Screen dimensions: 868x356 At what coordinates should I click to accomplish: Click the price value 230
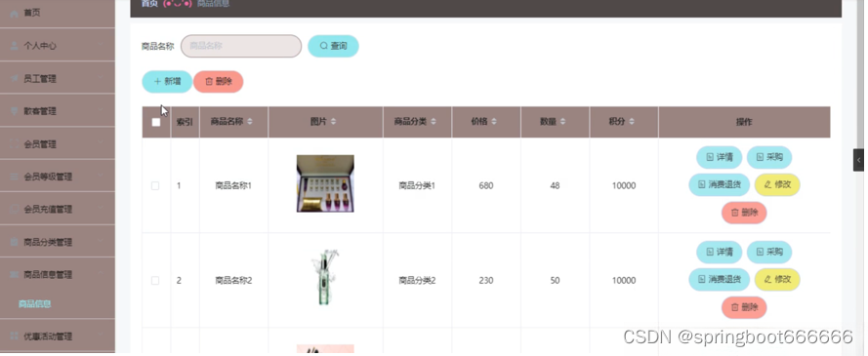486,281
